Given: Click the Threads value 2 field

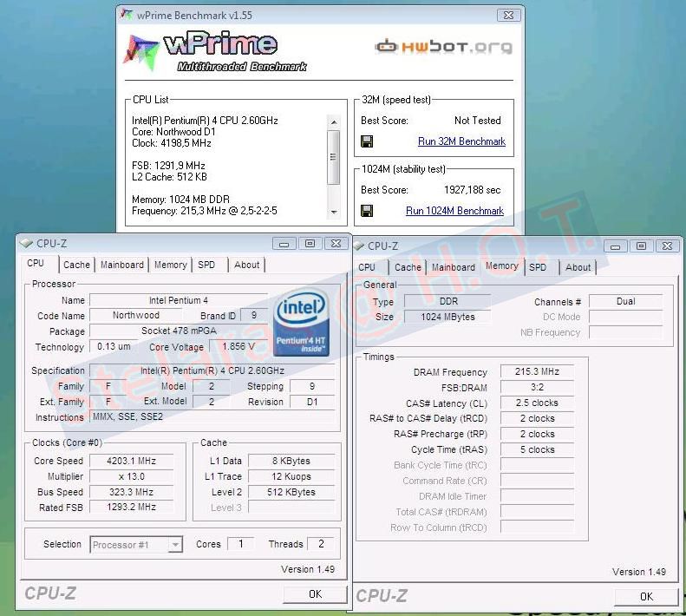Looking at the screenshot, I should tap(321, 544).
